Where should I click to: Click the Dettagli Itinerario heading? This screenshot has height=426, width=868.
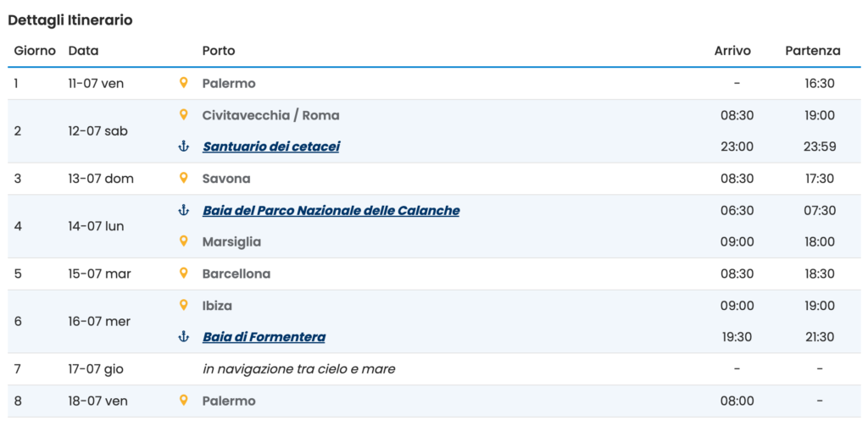(x=70, y=20)
